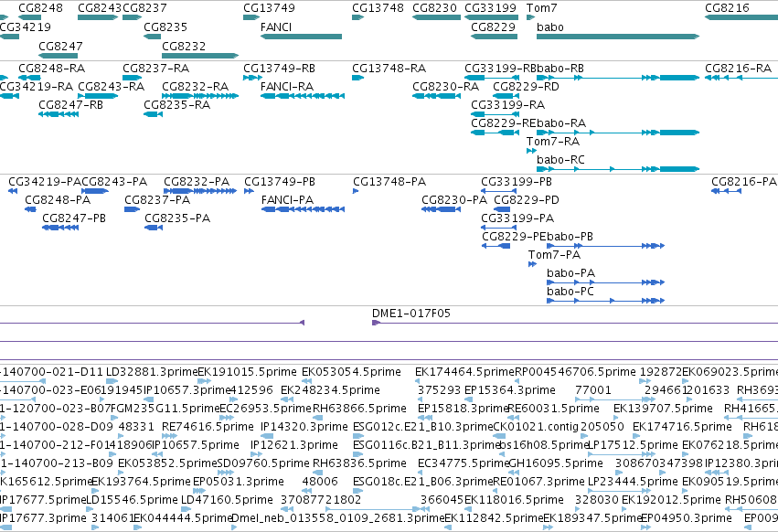This screenshot has width=778, height=532.
Task: Select the CG8243-RA transcript
Action: click(98, 96)
